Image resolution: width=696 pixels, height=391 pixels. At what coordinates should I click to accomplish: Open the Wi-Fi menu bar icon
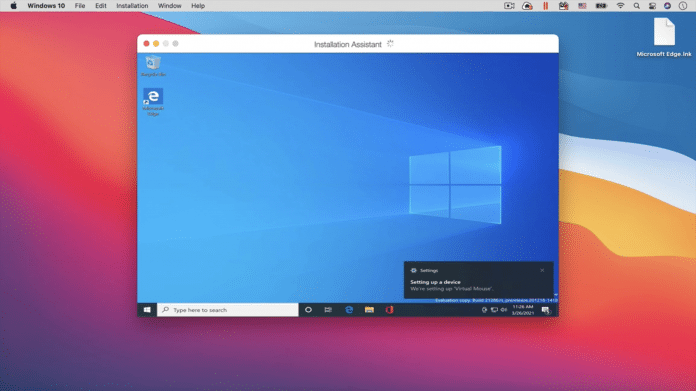(620, 6)
